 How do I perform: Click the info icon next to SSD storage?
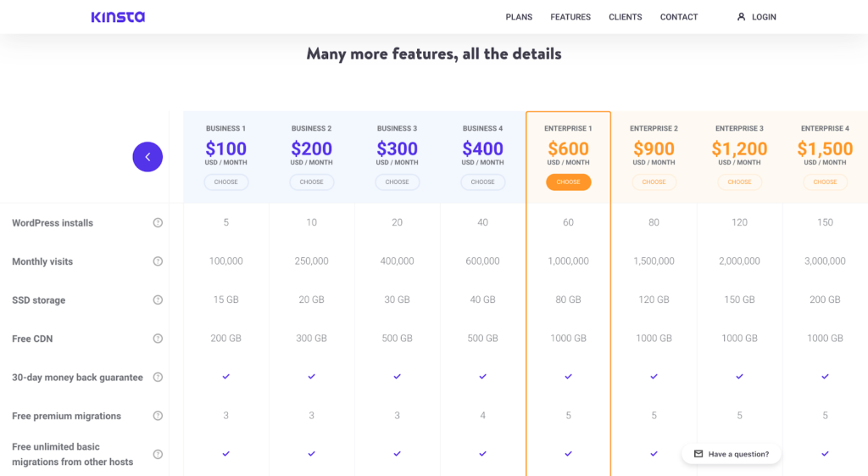pos(158,300)
